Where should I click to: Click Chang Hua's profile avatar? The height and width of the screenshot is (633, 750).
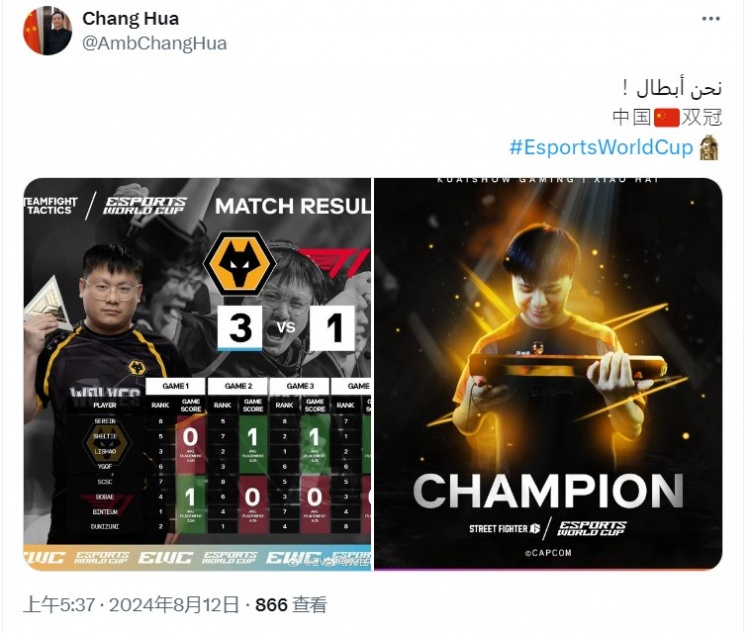47,31
